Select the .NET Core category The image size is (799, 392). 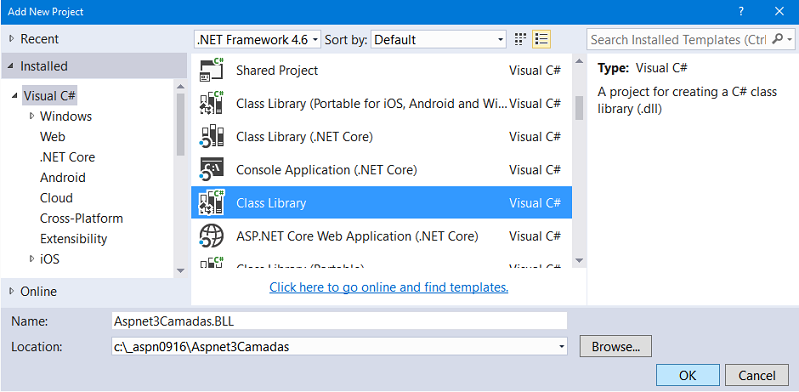pyautogui.click(x=67, y=157)
